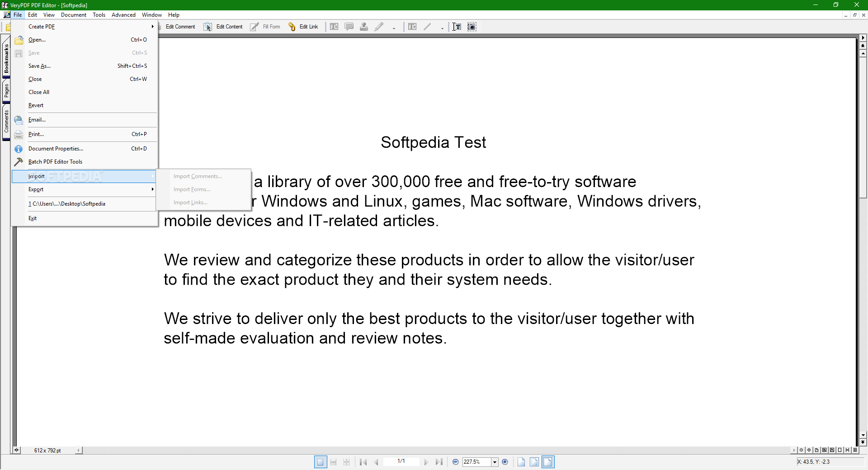Click small facing-pages icon on horizontal scrollbar
The width and height of the screenshot is (868, 470).
pos(855,450)
